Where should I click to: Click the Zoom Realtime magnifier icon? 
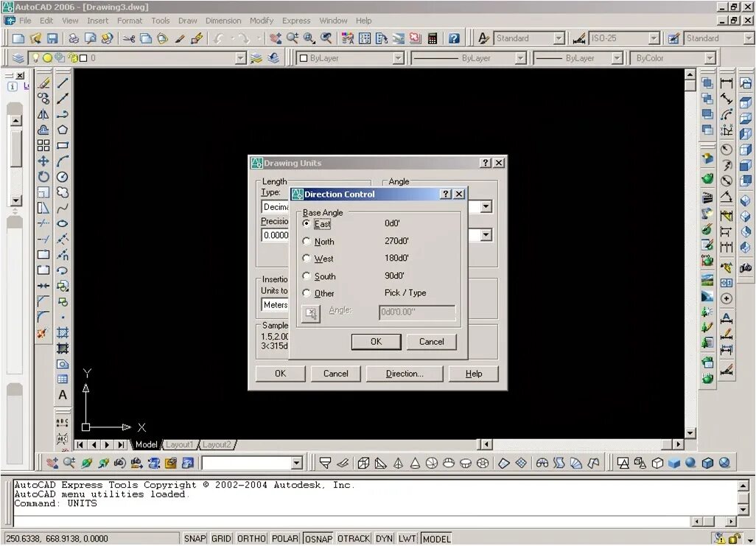[293, 38]
